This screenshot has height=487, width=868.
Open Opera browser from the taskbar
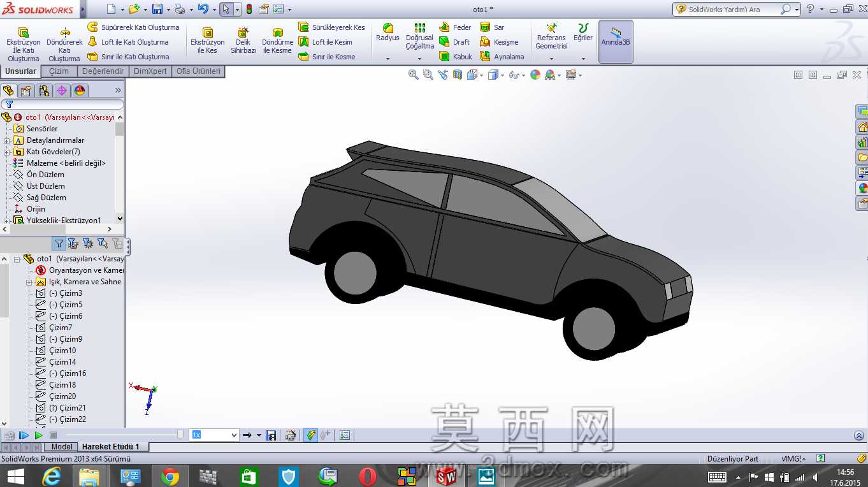[367, 476]
